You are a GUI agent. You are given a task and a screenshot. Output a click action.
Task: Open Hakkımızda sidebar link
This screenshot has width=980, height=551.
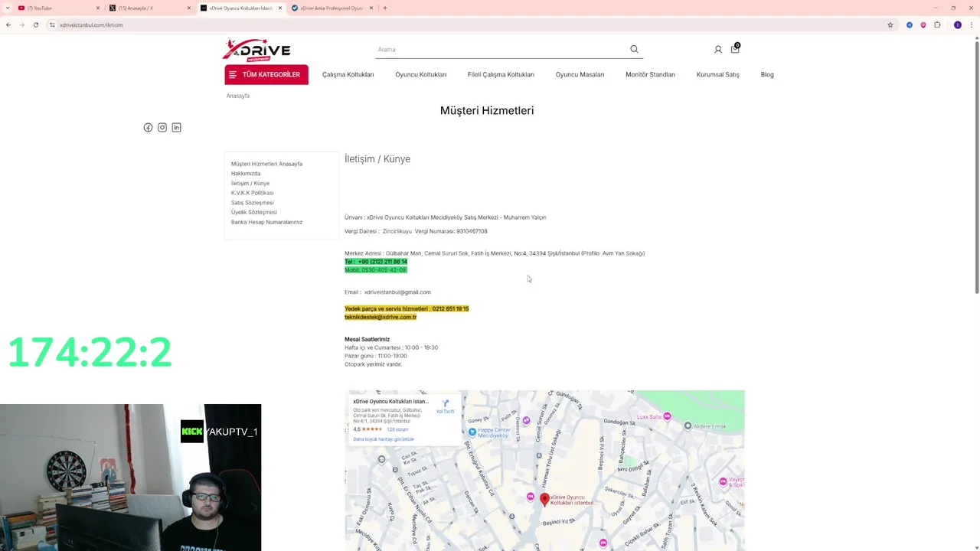[246, 174]
